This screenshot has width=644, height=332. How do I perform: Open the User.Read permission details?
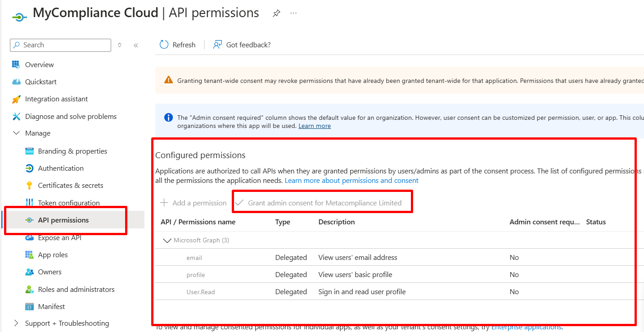coord(201,292)
